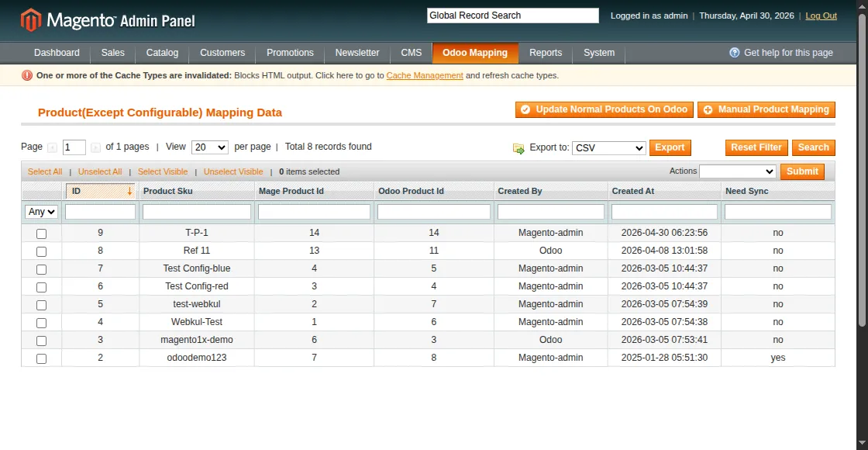Focus the Global Record Search field
The image size is (868, 450).
[512, 16]
